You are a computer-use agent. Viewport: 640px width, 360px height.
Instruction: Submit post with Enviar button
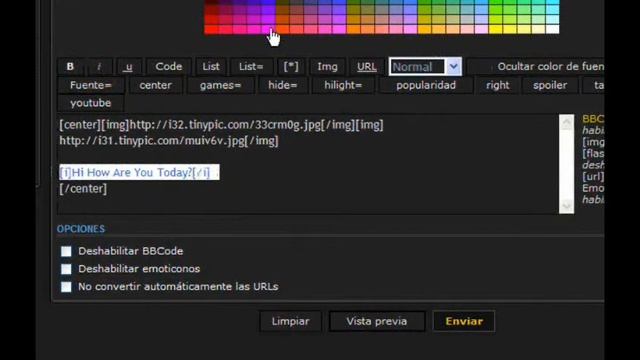click(x=464, y=321)
